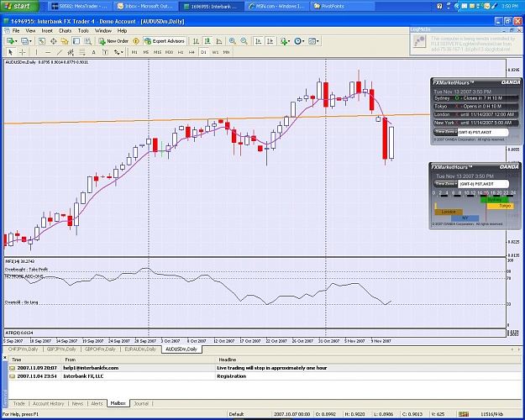Image resolution: width=525 pixels, height=420 pixels.
Task: Switch to PivotPoints taskbar item
Action: pos(343,6)
